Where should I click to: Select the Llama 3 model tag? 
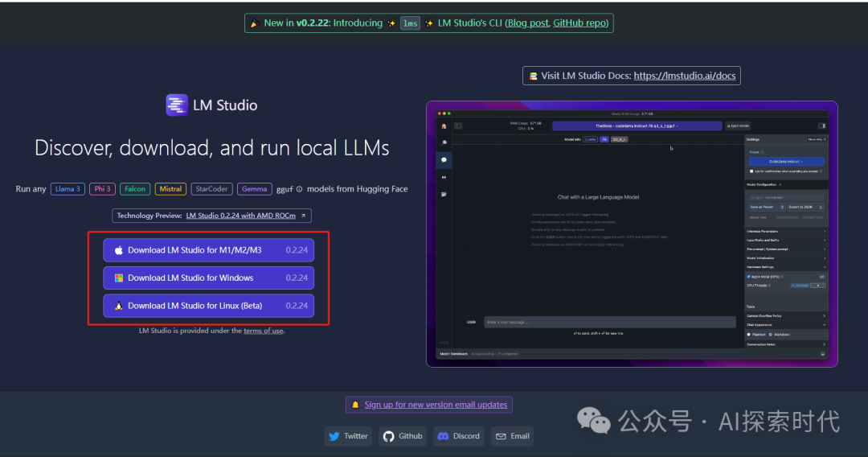tap(67, 189)
